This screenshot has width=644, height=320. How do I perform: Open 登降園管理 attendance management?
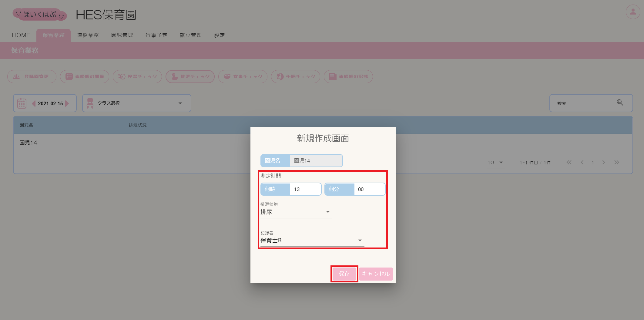[x=32, y=76]
